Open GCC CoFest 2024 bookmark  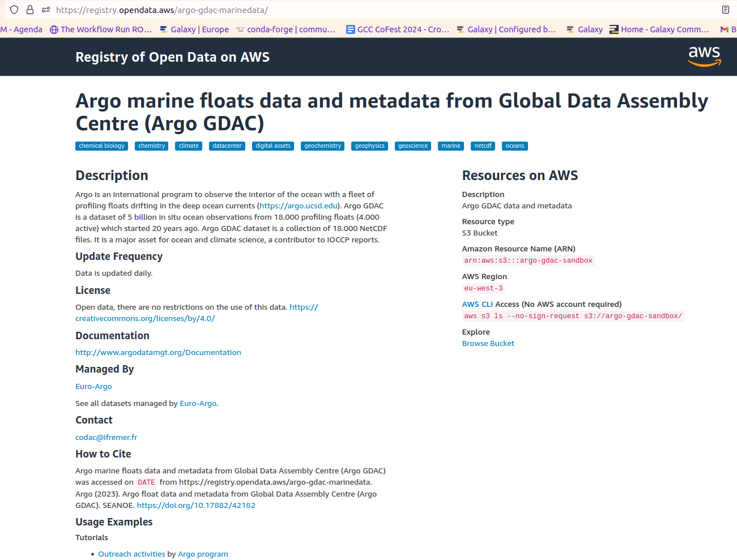pos(398,29)
